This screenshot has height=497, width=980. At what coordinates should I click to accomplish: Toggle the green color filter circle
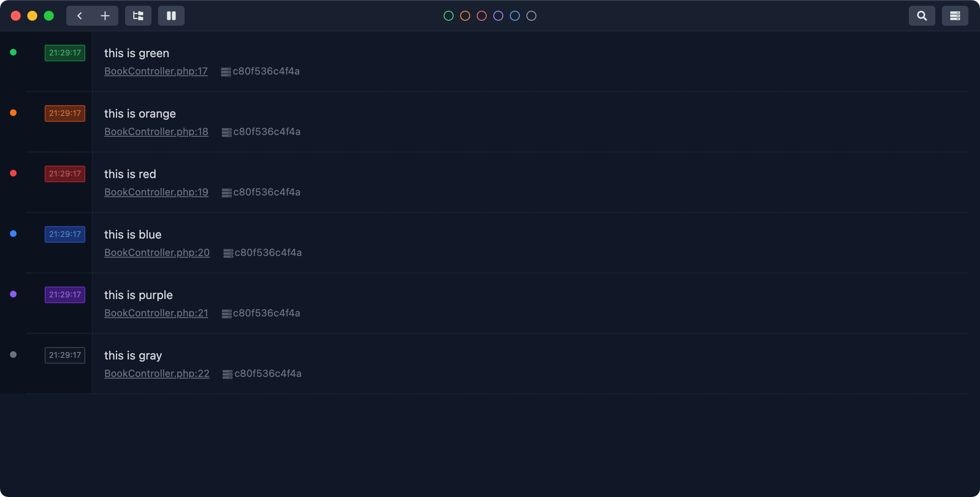click(448, 16)
